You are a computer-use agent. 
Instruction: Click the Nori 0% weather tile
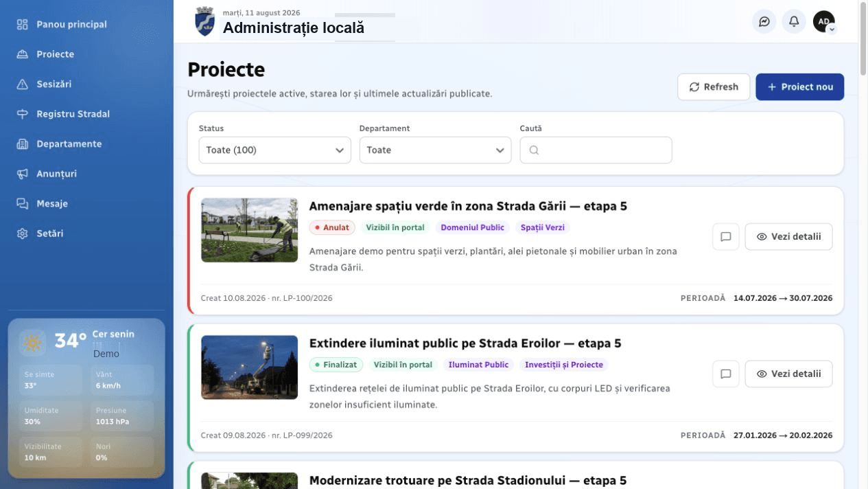point(121,451)
